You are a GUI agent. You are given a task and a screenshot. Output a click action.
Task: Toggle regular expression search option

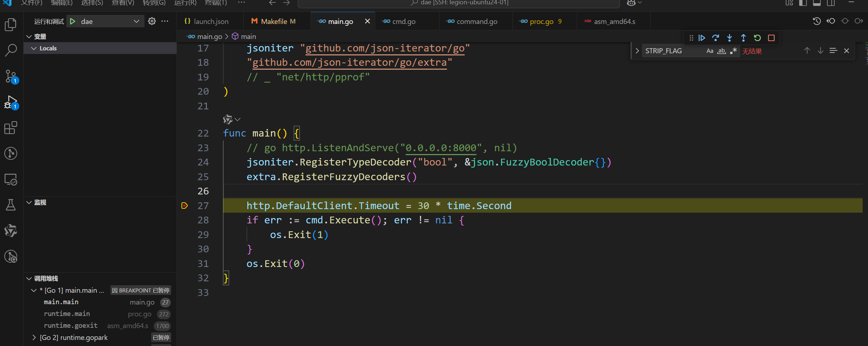733,51
